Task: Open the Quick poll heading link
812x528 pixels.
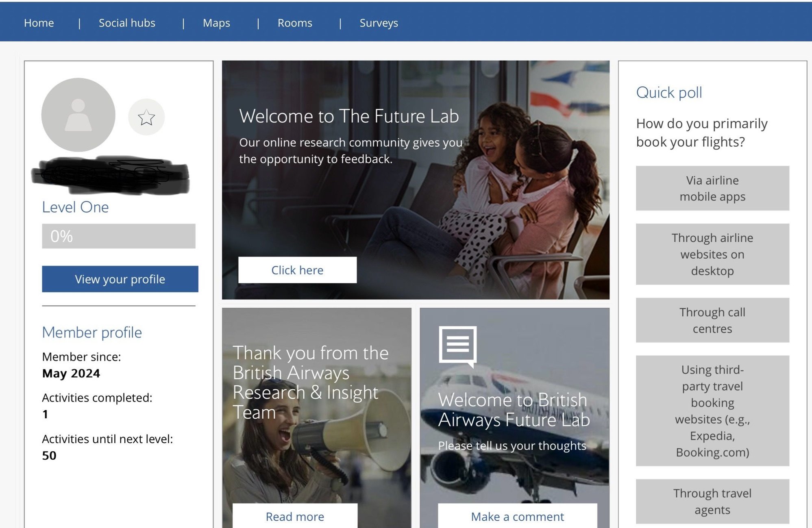Action: point(668,92)
